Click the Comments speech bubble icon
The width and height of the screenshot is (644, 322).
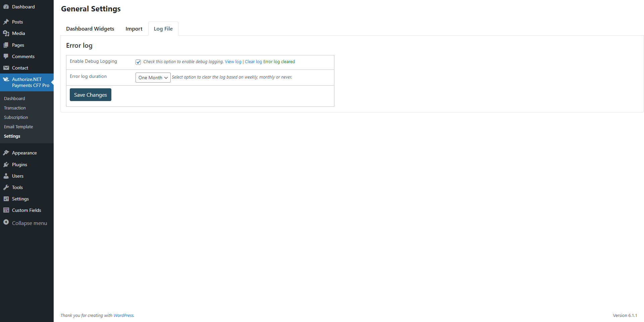6,56
